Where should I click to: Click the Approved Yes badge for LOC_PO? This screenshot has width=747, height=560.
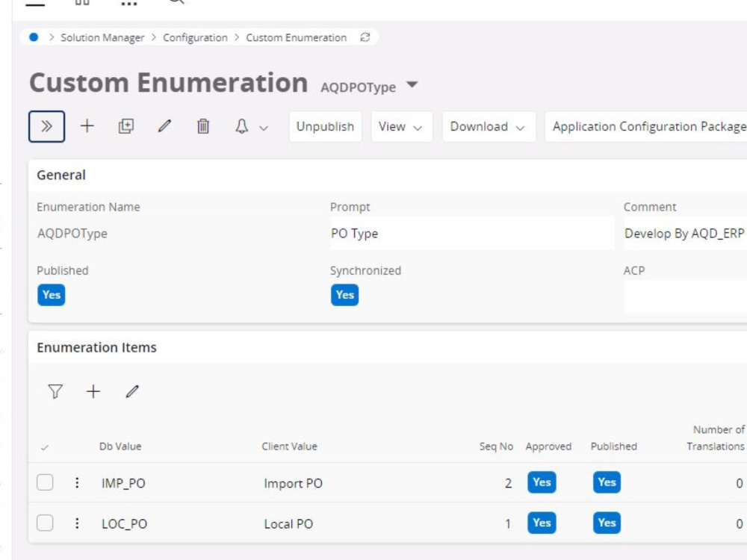coord(542,523)
